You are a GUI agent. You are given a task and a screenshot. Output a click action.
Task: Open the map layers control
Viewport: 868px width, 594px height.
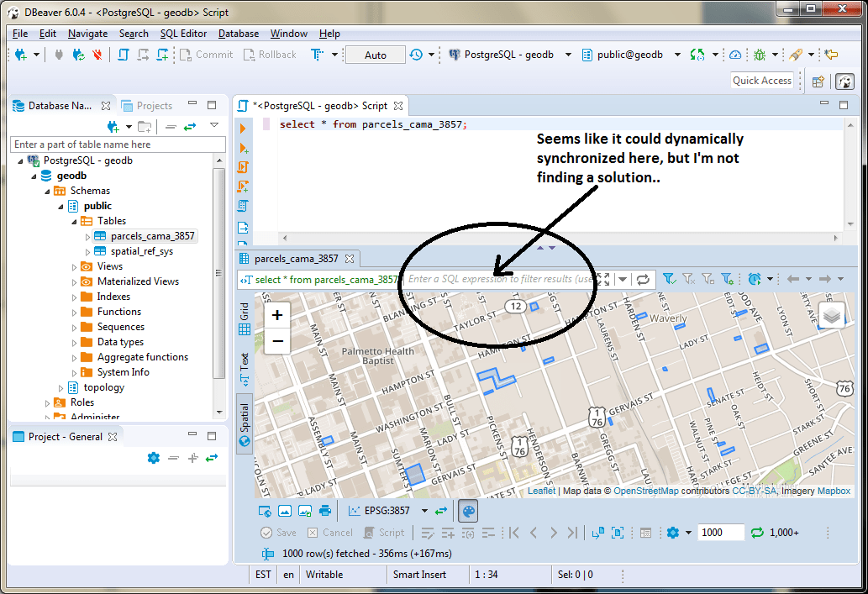831,315
